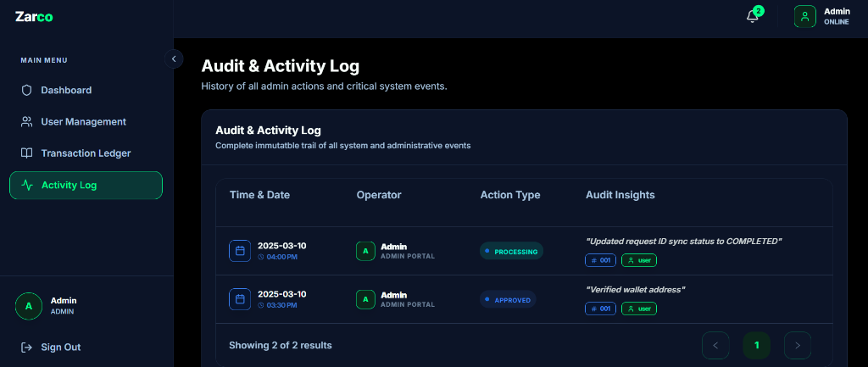The image size is (868, 367).
Task: Click the "Verified wallet address" insight text
Action: (x=636, y=290)
